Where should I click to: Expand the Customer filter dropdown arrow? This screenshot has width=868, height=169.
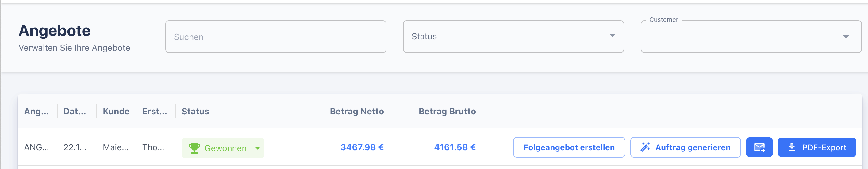[x=845, y=37]
